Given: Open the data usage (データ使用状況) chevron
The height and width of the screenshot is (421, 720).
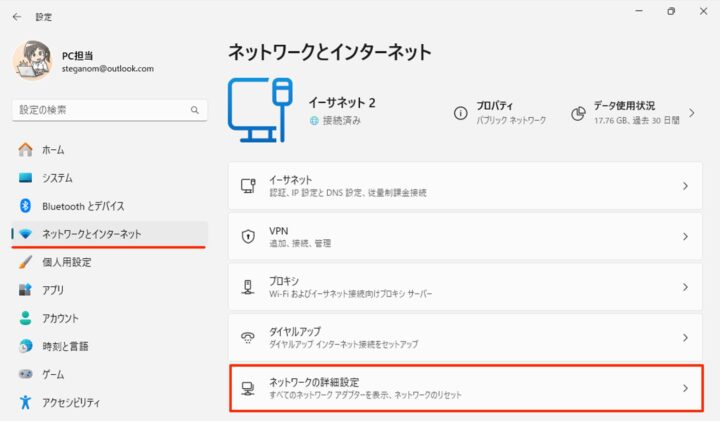Looking at the screenshot, I should click(692, 113).
